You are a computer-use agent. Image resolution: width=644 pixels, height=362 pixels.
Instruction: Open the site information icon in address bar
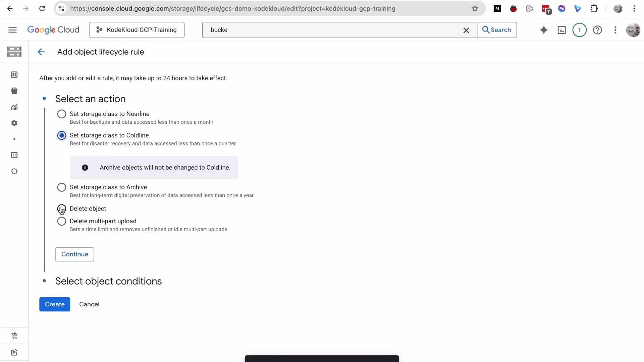[61, 9]
